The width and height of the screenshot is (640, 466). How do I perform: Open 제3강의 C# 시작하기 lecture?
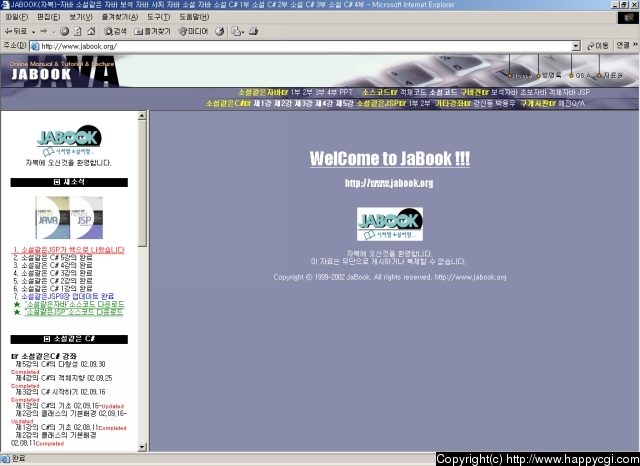click(x=60, y=392)
